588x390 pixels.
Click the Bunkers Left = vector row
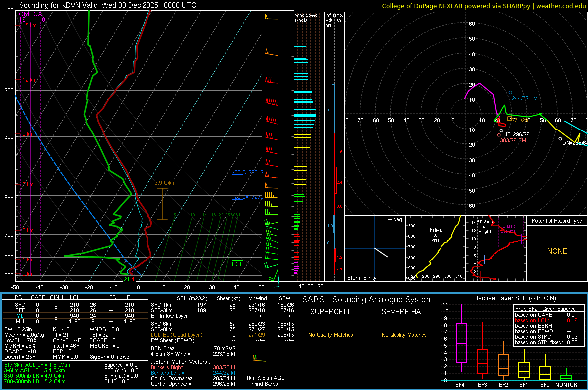193,373
